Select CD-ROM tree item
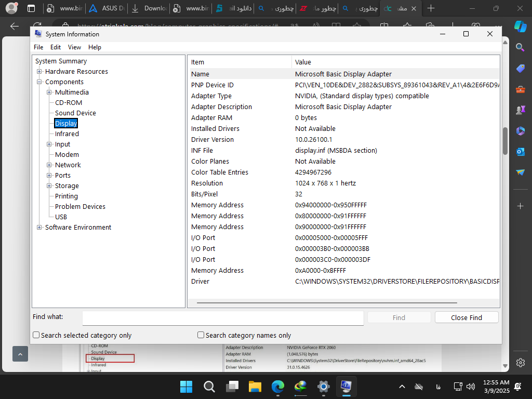Viewport: 532px width, 399px height. pyautogui.click(x=69, y=102)
